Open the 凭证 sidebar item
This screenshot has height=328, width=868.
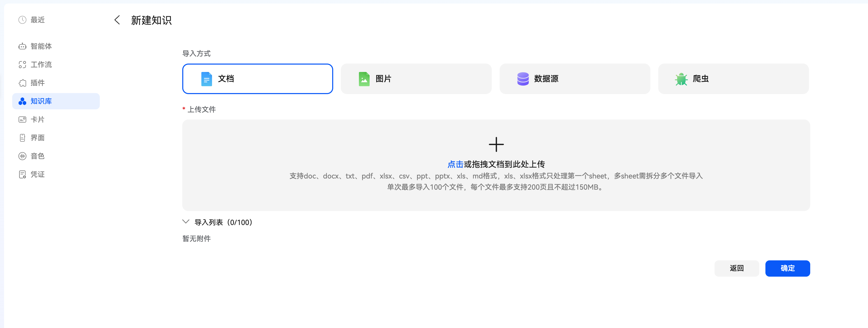pos(56,174)
